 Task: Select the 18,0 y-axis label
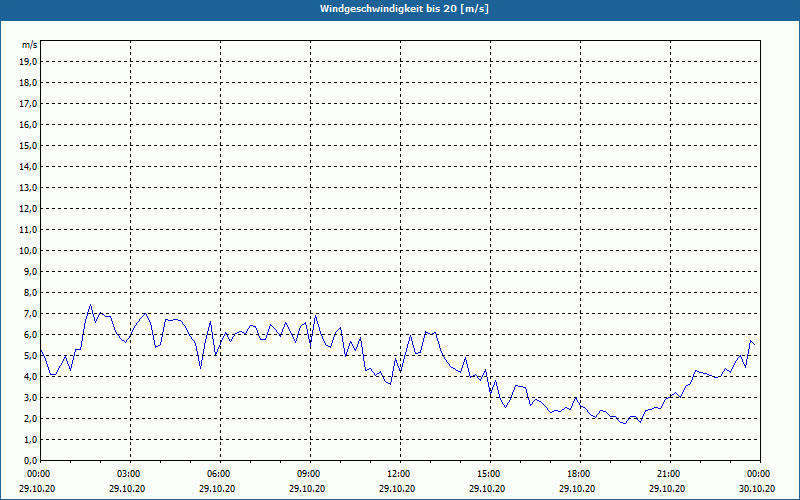tap(28, 83)
